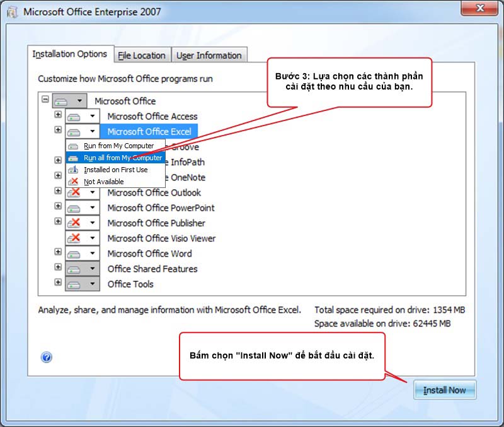Click the Installed on First Use icon

(73, 170)
